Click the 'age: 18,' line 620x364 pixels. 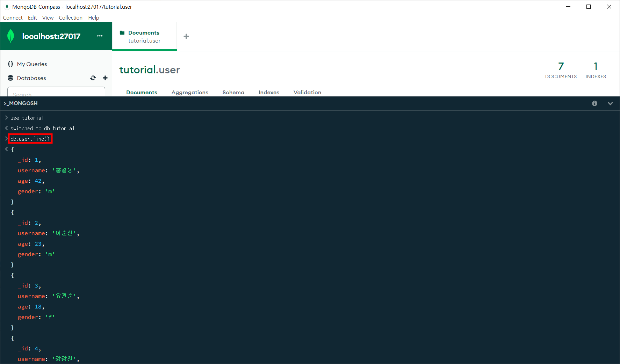[31, 307]
